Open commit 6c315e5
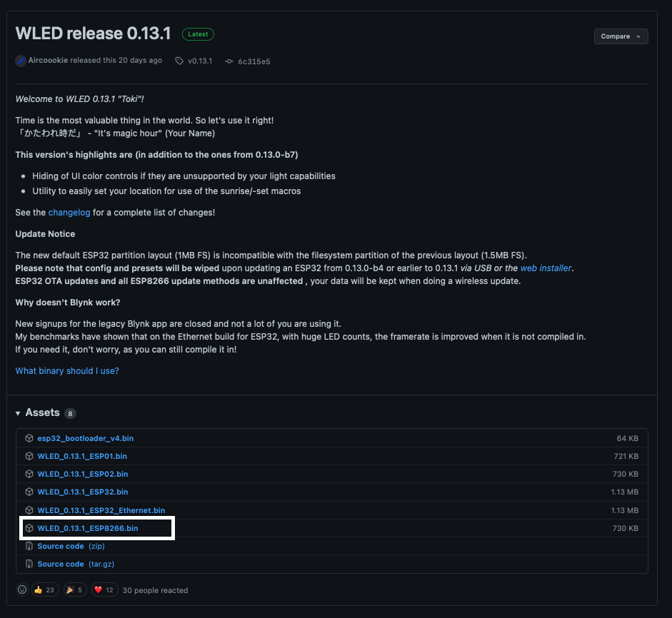 (x=254, y=61)
